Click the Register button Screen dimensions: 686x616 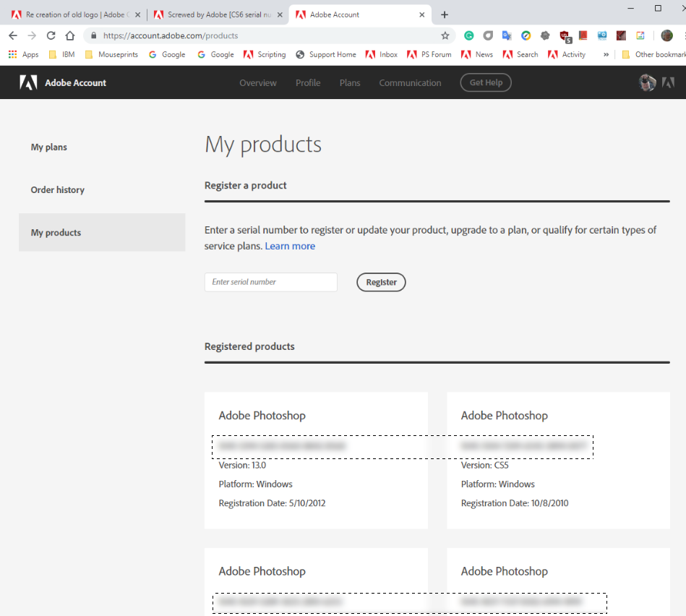[381, 282]
